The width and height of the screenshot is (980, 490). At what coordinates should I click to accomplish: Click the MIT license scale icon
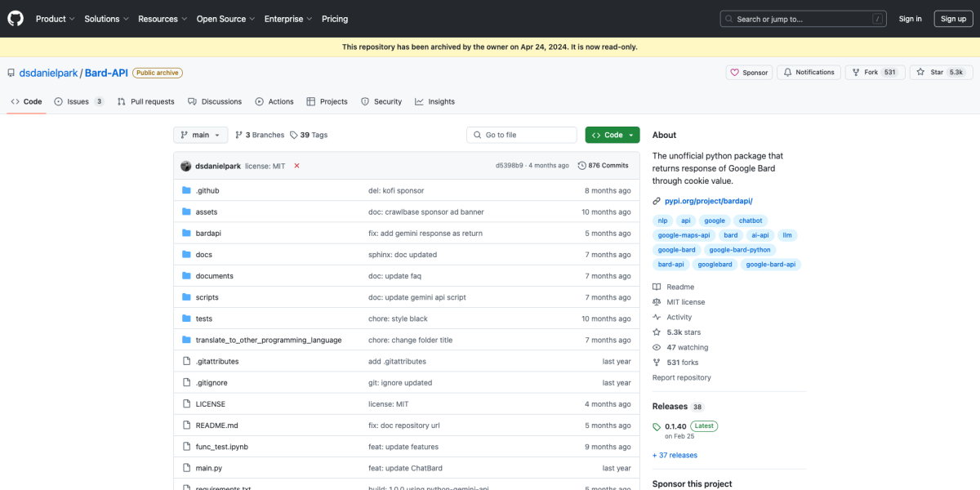pyautogui.click(x=657, y=301)
